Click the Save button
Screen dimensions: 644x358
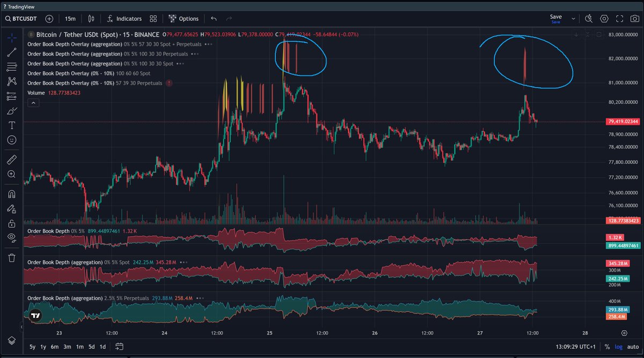point(555,18)
